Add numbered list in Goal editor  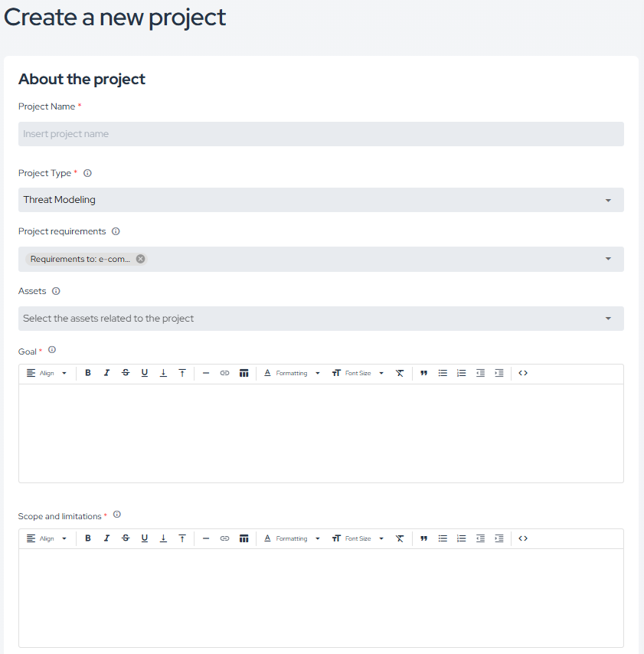pyautogui.click(x=461, y=373)
